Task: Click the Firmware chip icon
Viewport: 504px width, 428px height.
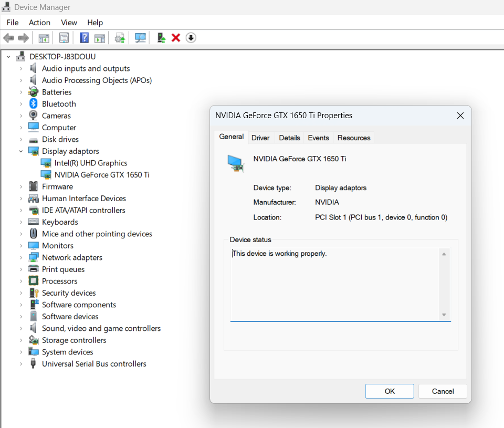Action: pos(34,186)
